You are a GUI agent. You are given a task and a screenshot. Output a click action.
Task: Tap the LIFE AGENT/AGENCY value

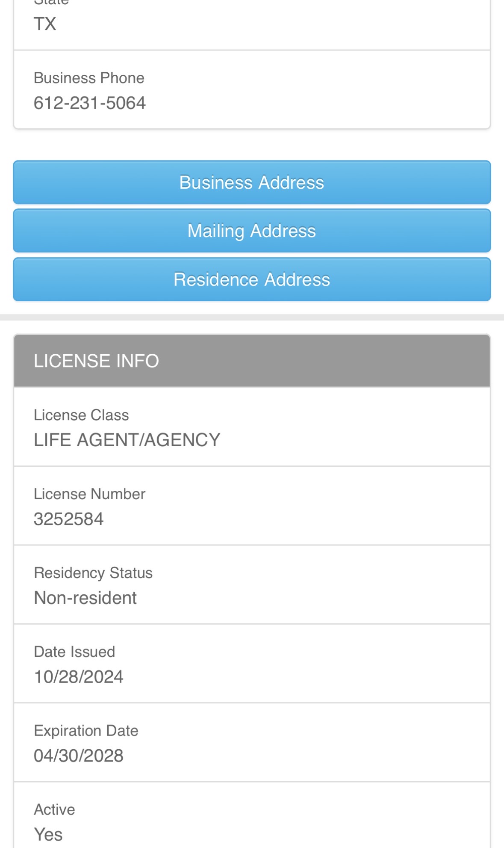tap(127, 440)
